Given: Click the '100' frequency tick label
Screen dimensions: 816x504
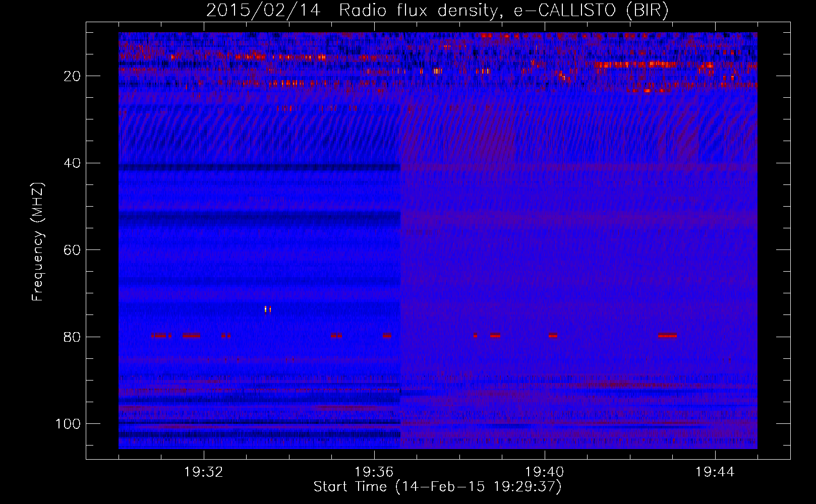Looking at the screenshot, I should (x=68, y=424).
